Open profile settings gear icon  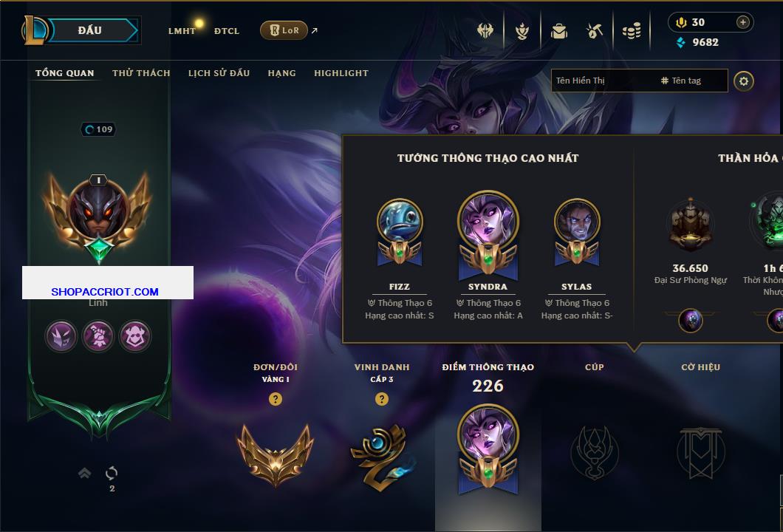tap(744, 81)
